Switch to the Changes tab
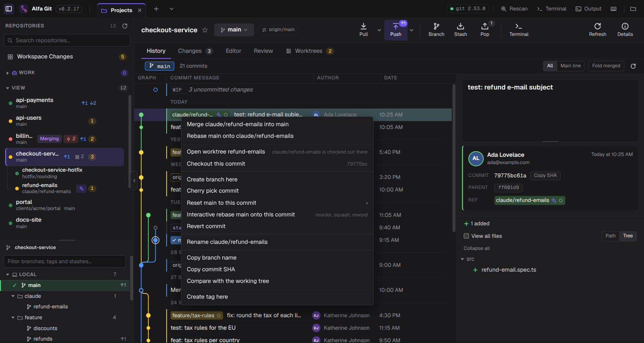Screen dimensions: 644x343 (x=195, y=51)
